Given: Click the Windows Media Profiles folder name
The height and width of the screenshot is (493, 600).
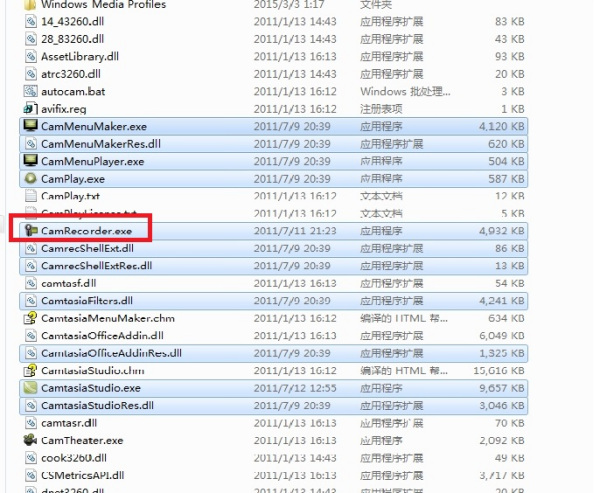Looking at the screenshot, I should (104, 5).
